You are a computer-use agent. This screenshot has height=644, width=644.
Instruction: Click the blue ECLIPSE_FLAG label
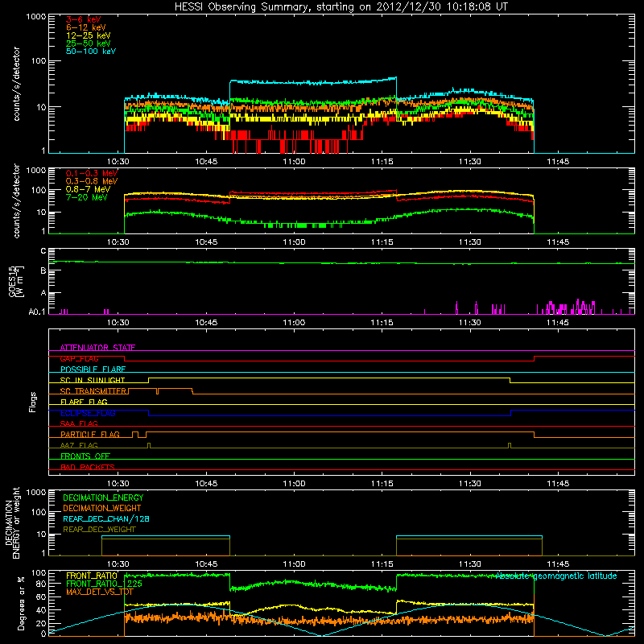(88, 413)
